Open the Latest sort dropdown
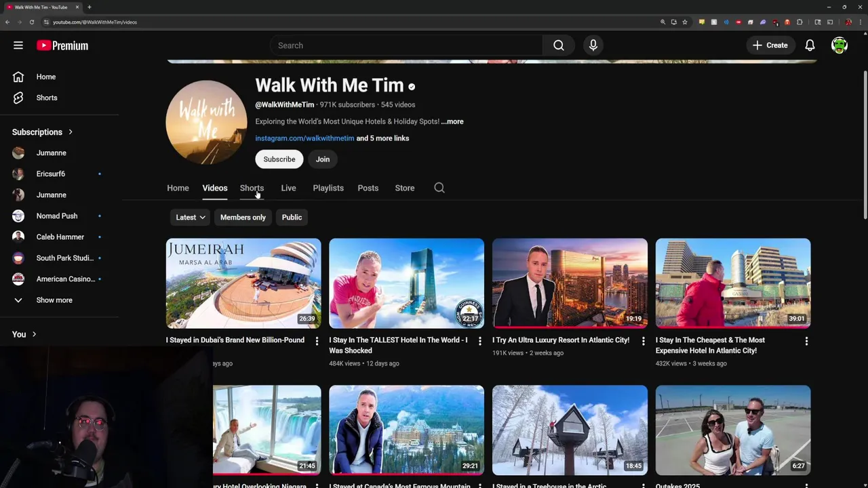The image size is (868, 488). pyautogui.click(x=191, y=218)
